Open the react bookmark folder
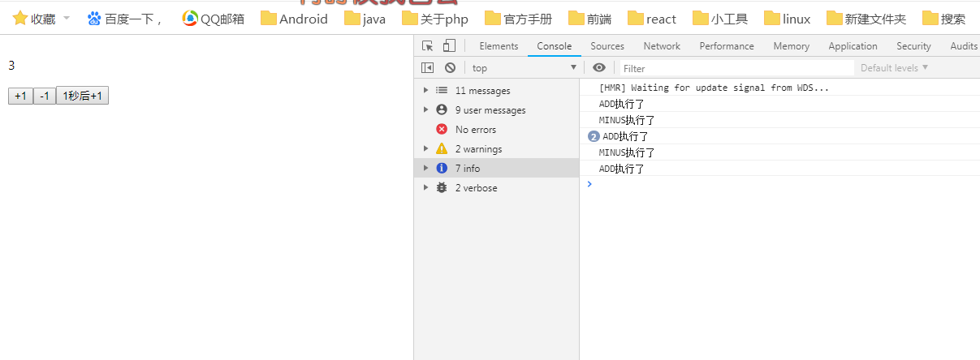 pos(652,19)
